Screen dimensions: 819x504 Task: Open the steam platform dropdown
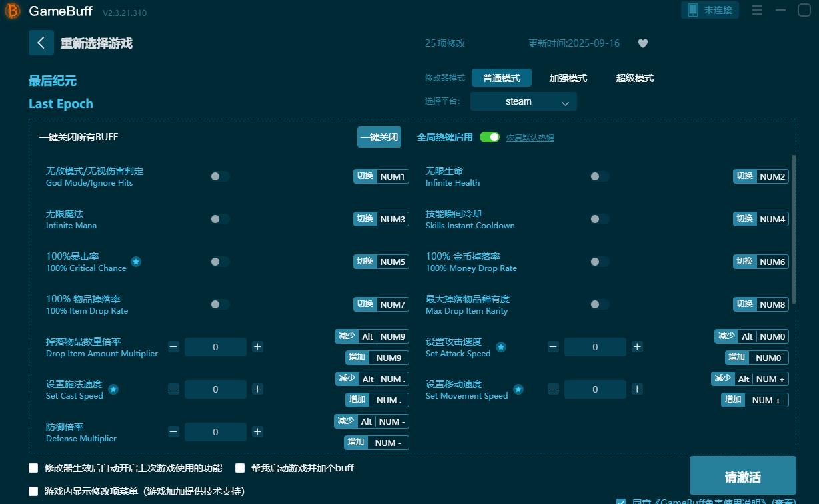(523, 101)
